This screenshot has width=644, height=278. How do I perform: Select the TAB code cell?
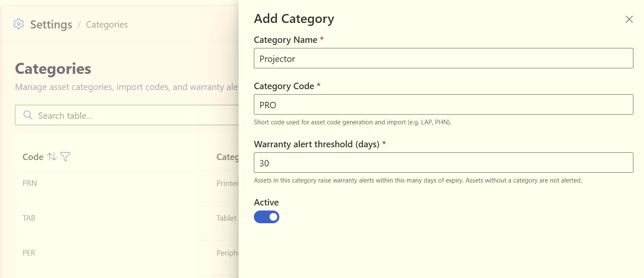coord(29,218)
